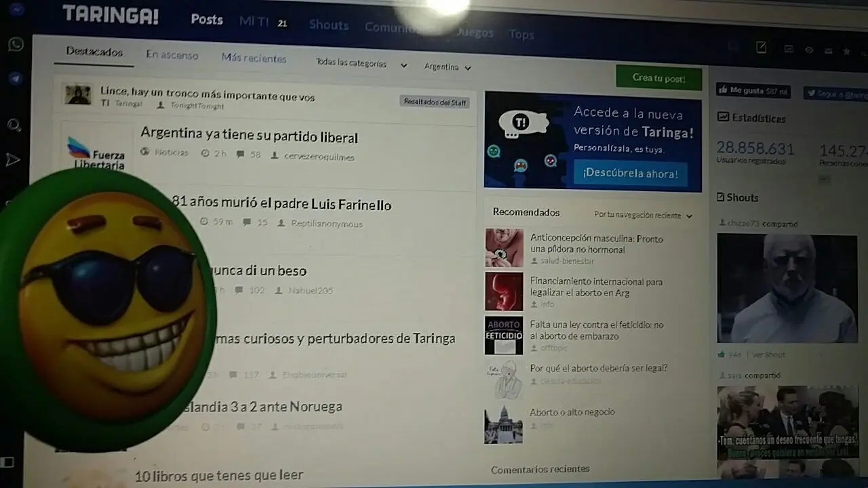Click the Facebook Me gusta button
Image resolution: width=868 pixels, height=488 pixels.
pyautogui.click(x=753, y=91)
